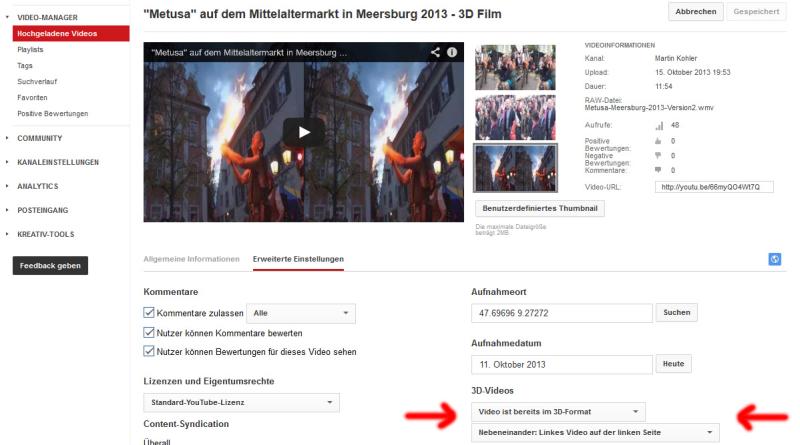
Task: Open Playlists in the sidebar
Action: click(x=33, y=49)
